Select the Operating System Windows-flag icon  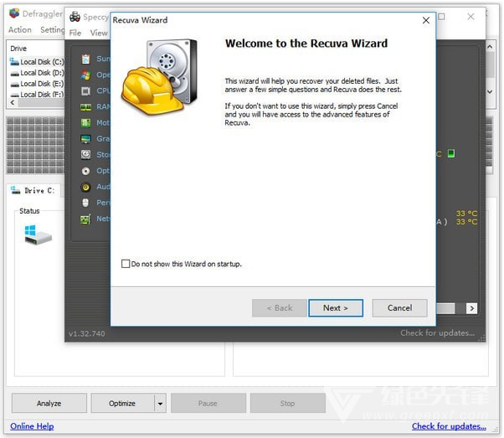point(85,75)
